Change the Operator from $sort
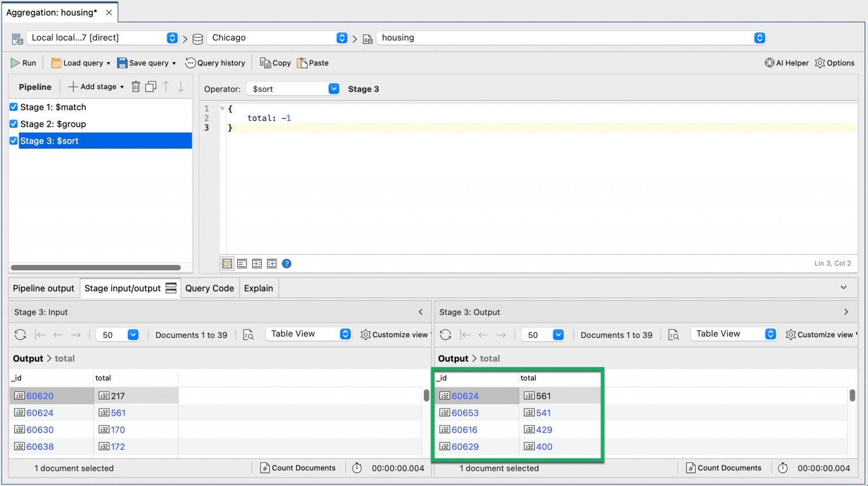The width and height of the screenshot is (868, 486). (x=333, y=89)
